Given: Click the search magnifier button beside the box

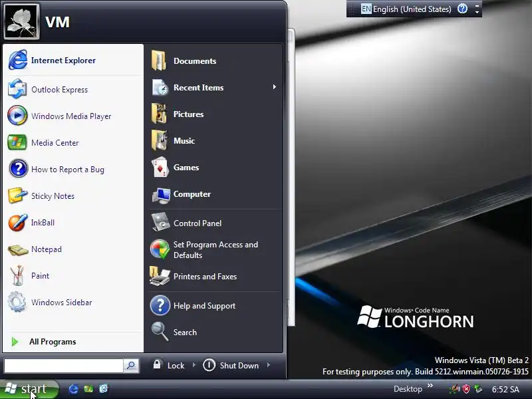Looking at the screenshot, I should pyautogui.click(x=131, y=365).
